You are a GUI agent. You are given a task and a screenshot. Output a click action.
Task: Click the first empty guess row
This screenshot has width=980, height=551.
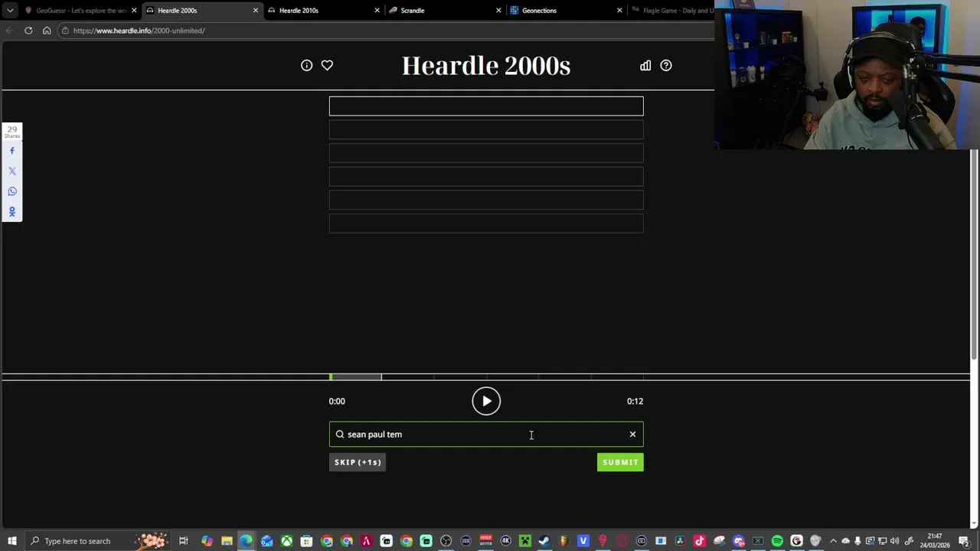pos(486,106)
